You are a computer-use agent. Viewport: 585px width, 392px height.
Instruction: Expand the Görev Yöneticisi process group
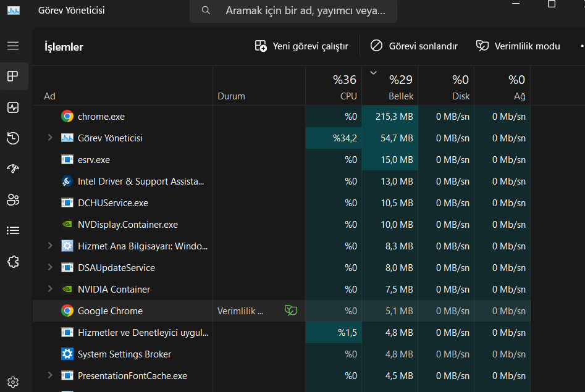pos(50,138)
